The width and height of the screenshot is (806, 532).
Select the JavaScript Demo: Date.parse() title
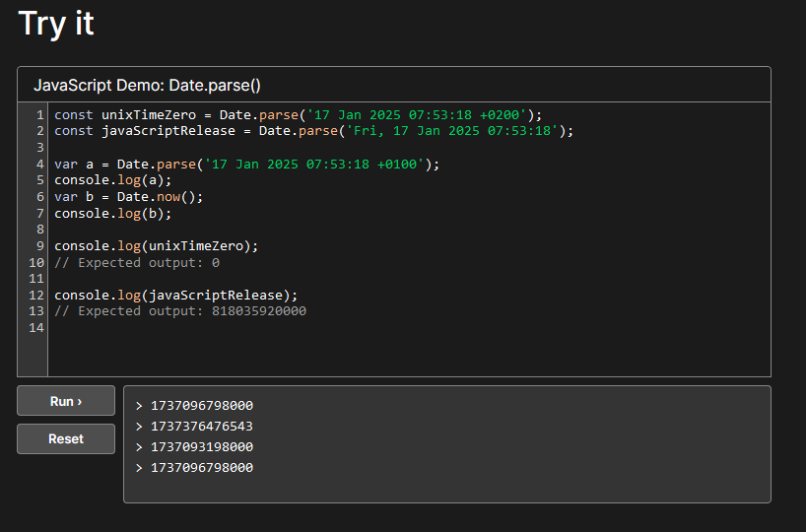point(147,86)
